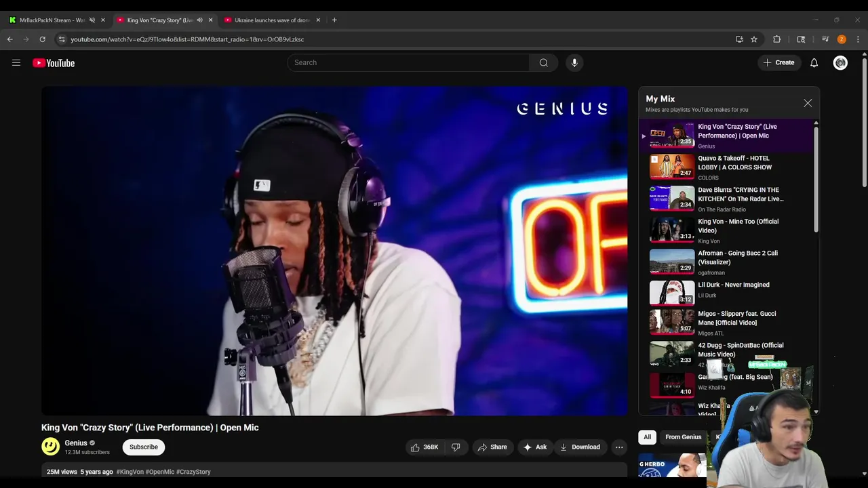Select the All filter chip
Screen dimensions: 868x488
(x=648, y=437)
